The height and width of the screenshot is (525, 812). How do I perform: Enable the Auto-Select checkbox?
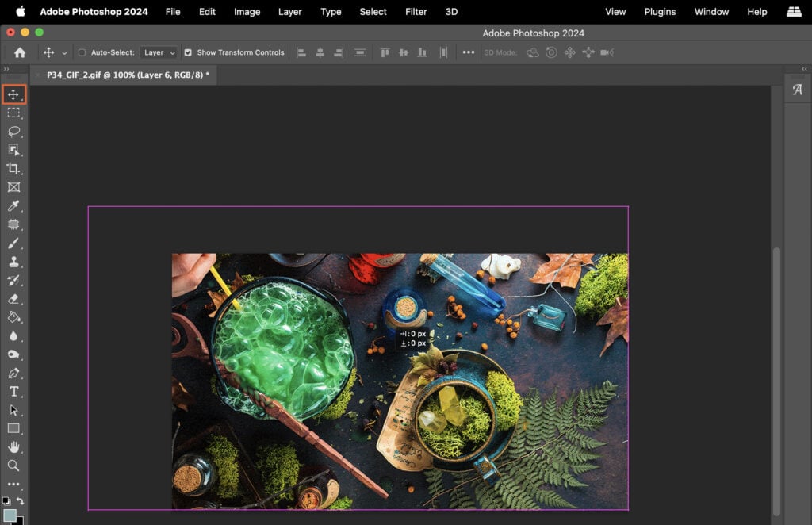[x=82, y=52]
